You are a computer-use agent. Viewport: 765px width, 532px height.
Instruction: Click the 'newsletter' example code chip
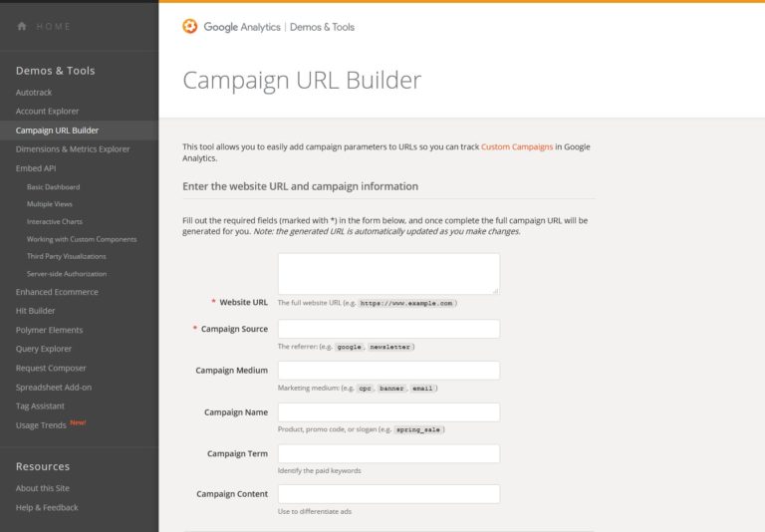point(389,347)
